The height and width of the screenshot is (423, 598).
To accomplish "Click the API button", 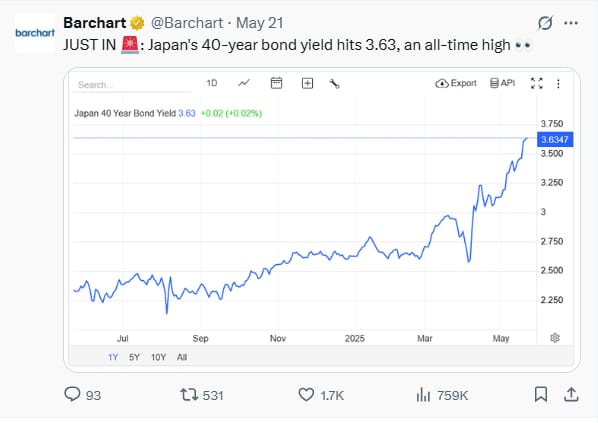I will 502,83.
